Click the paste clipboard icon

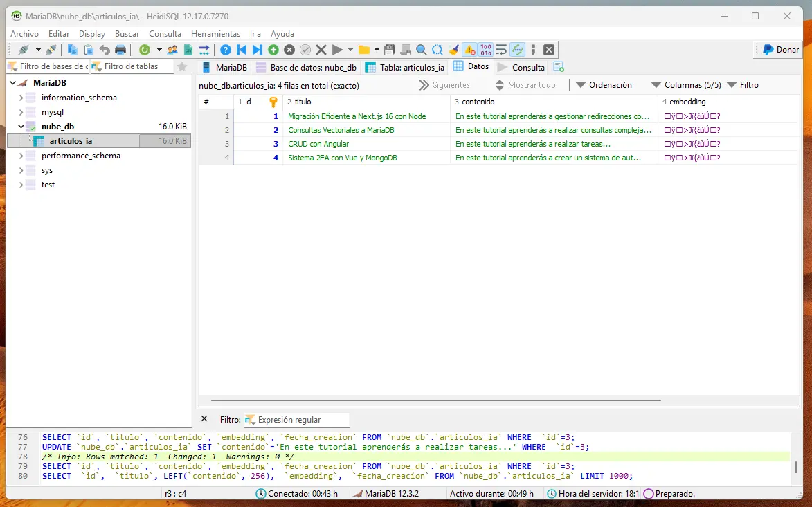88,50
